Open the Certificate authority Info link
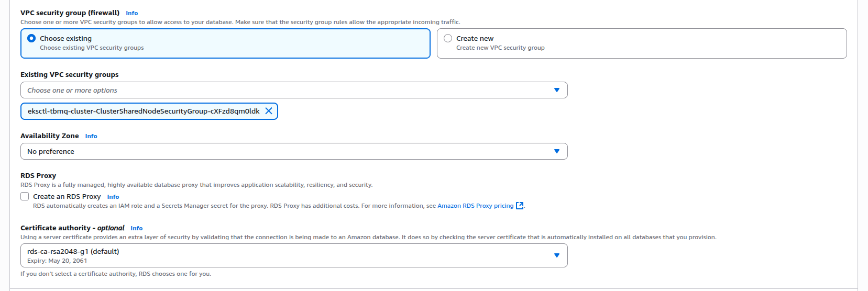The width and height of the screenshot is (868, 291). coord(136,228)
